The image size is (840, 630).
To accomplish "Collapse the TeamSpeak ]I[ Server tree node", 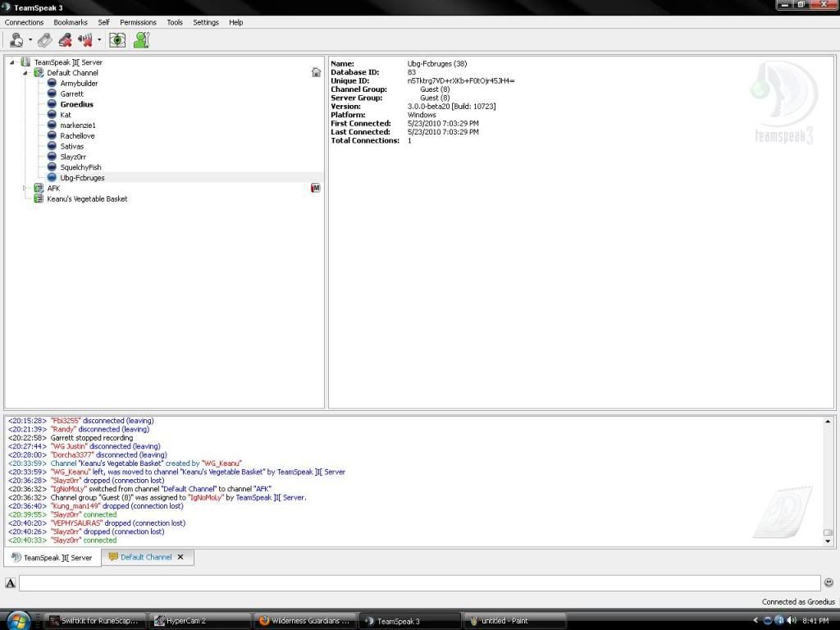I will coord(11,62).
